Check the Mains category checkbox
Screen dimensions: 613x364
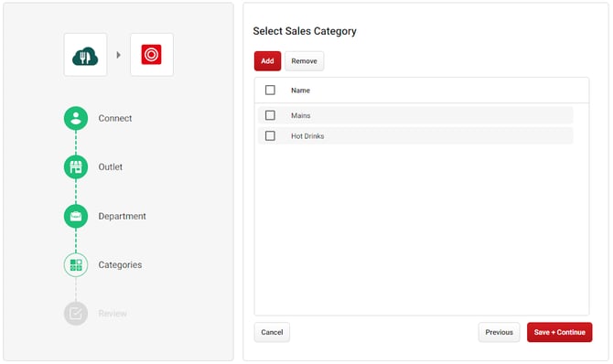tap(270, 115)
